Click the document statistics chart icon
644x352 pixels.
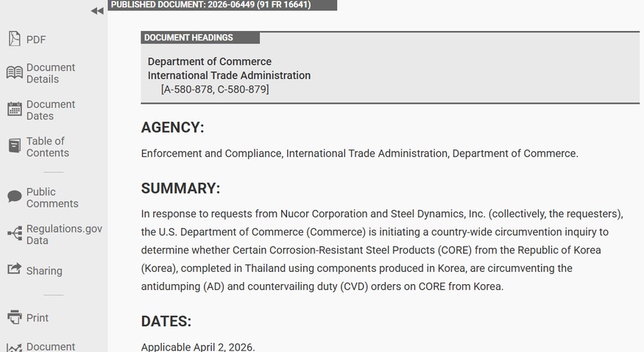pos(14,347)
